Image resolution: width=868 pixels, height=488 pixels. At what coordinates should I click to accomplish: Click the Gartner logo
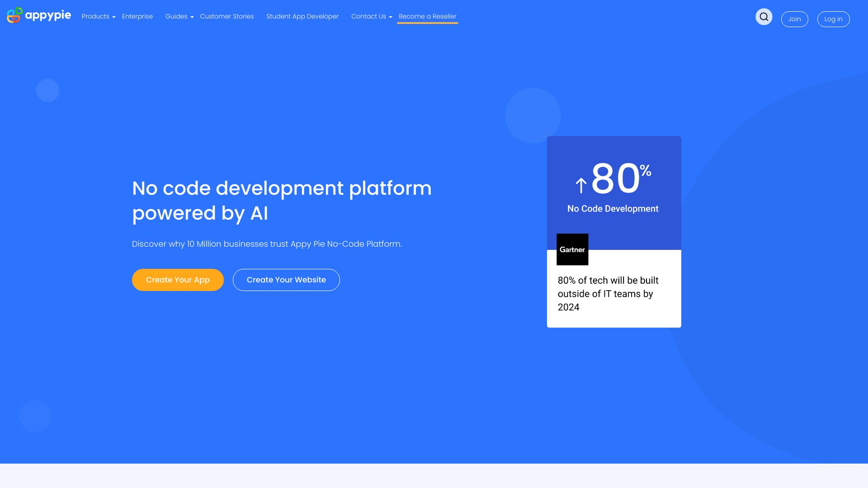[572, 249]
